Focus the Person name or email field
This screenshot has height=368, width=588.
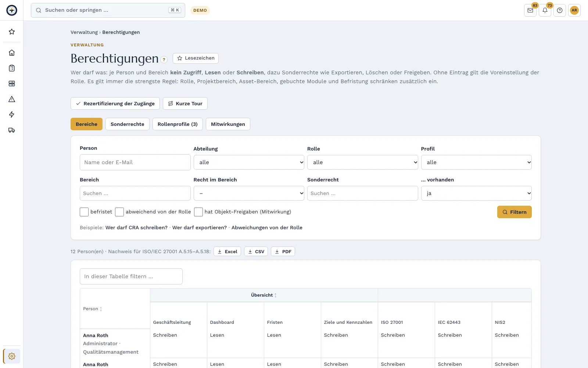coord(135,162)
